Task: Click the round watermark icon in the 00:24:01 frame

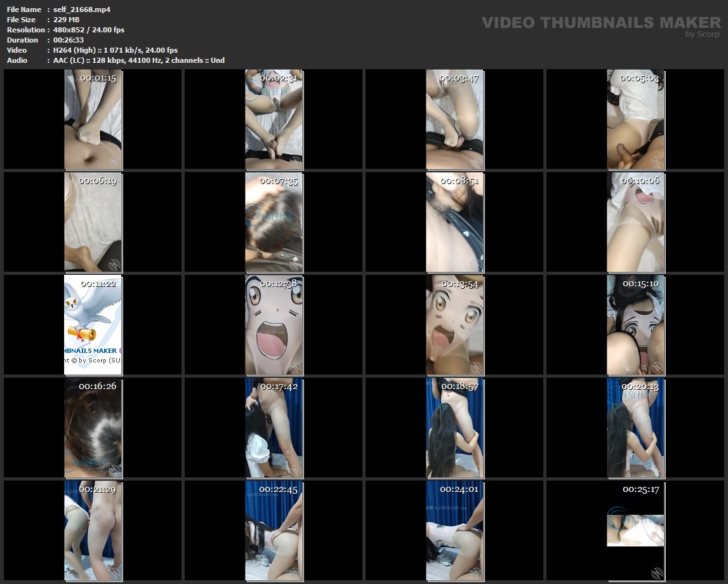Action: [476, 573]
